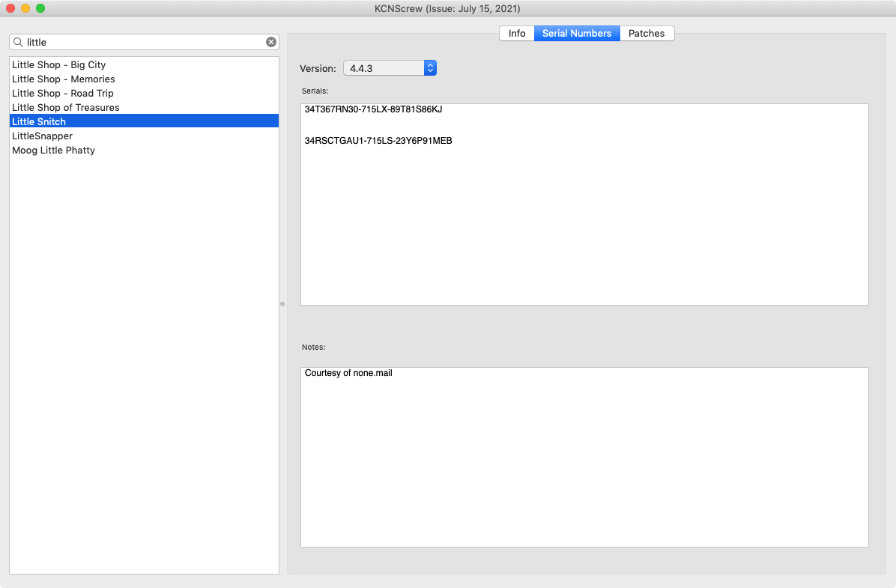Select the "Little Shop of Treasures" item

pyautogui.click(x=66, y=108)
